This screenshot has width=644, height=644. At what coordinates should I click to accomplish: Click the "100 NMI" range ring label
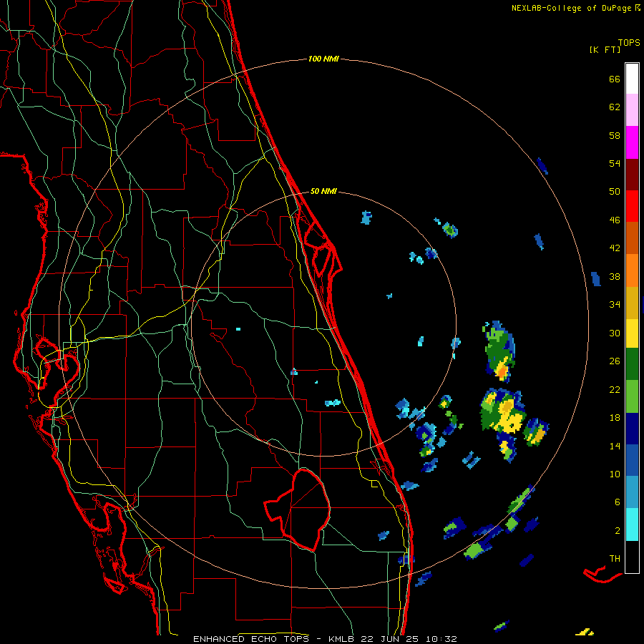click(323, 59)
